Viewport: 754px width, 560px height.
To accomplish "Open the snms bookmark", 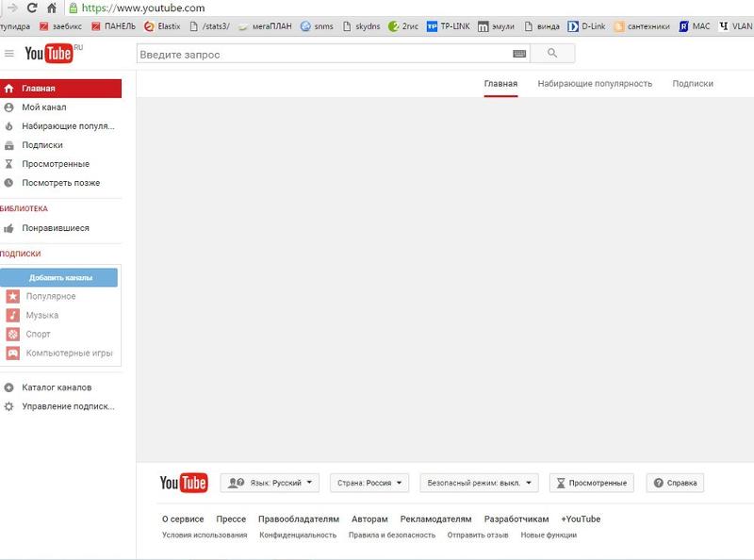I will (x=317, y=26).
